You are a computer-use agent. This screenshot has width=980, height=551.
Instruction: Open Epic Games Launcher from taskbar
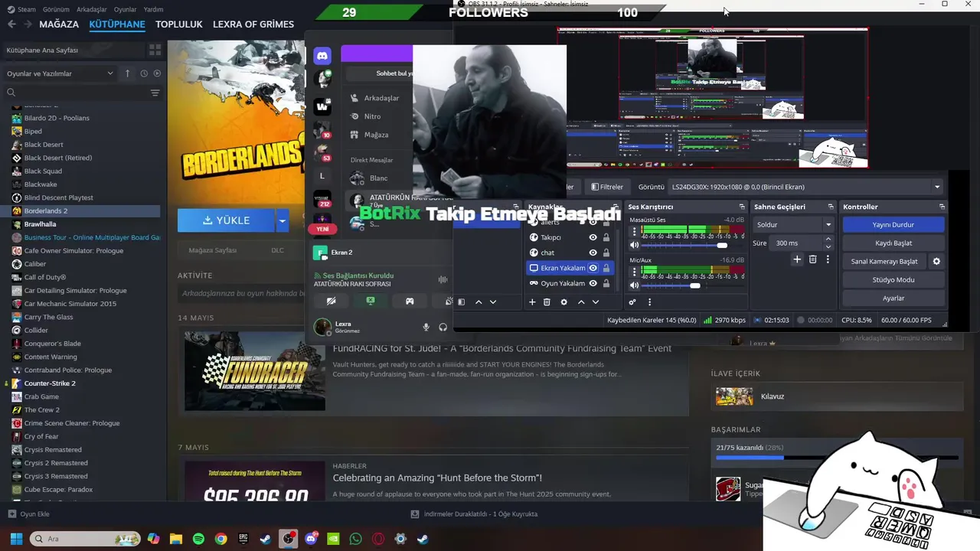click(243, 539)
